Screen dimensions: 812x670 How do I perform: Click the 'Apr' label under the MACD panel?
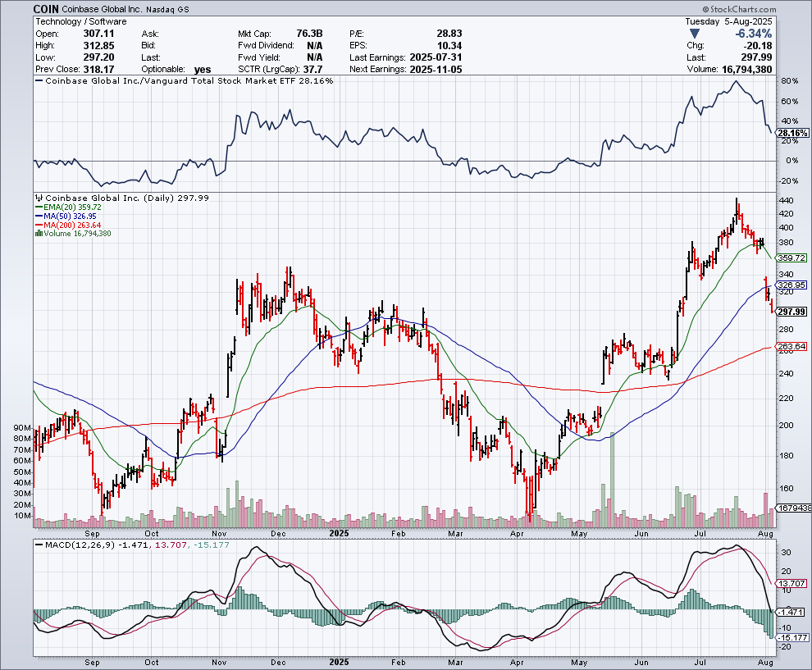point(517,663)
